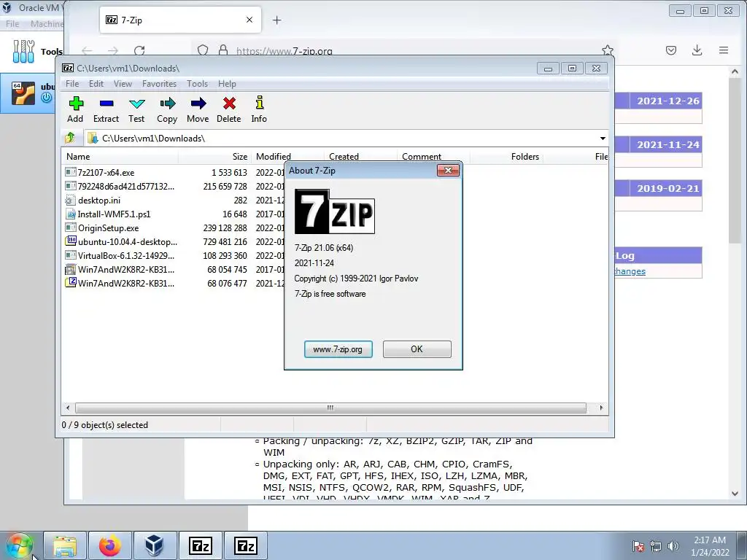Click the shield tracking protection icon
747x560 pixels.
click(203, 50)
